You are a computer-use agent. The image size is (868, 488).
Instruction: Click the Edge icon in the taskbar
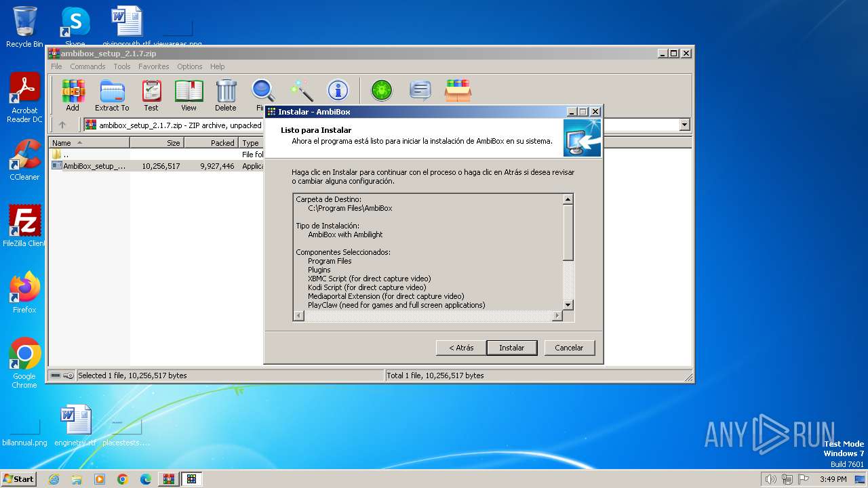tap(146, 479)
